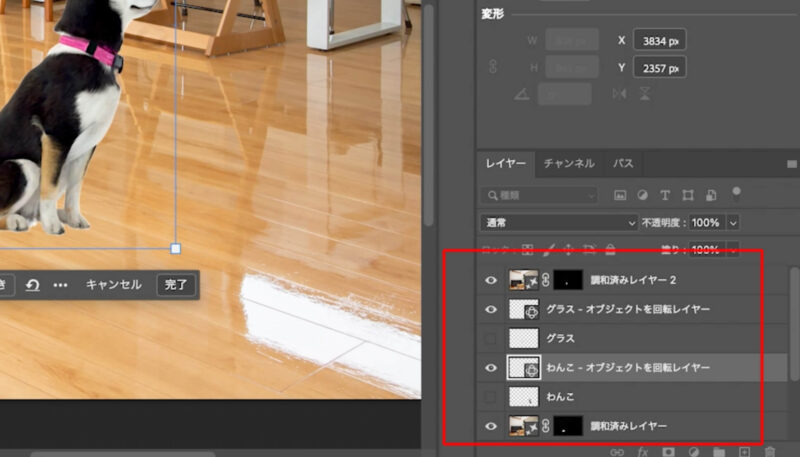Click the reset transform icon in the contextual bar
The height and width of the screenshot is (457, 800).
point(32,285)
